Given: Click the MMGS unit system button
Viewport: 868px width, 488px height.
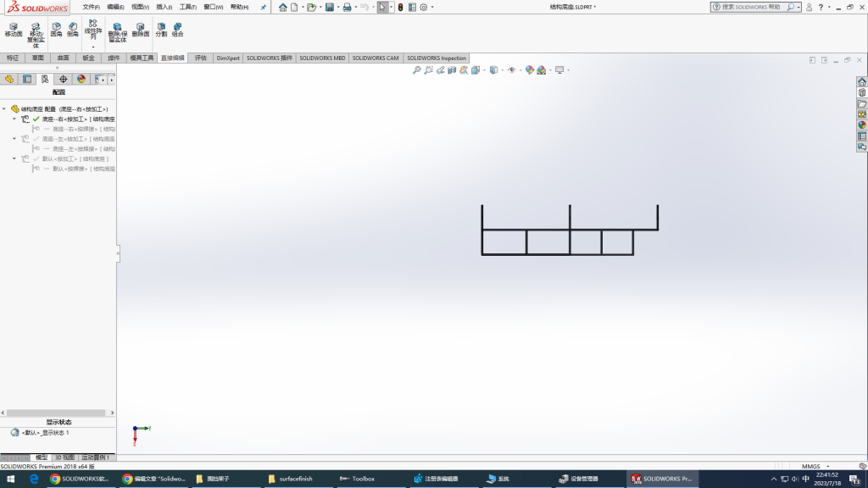Looking at the screenshot, I should pos(811,466).
